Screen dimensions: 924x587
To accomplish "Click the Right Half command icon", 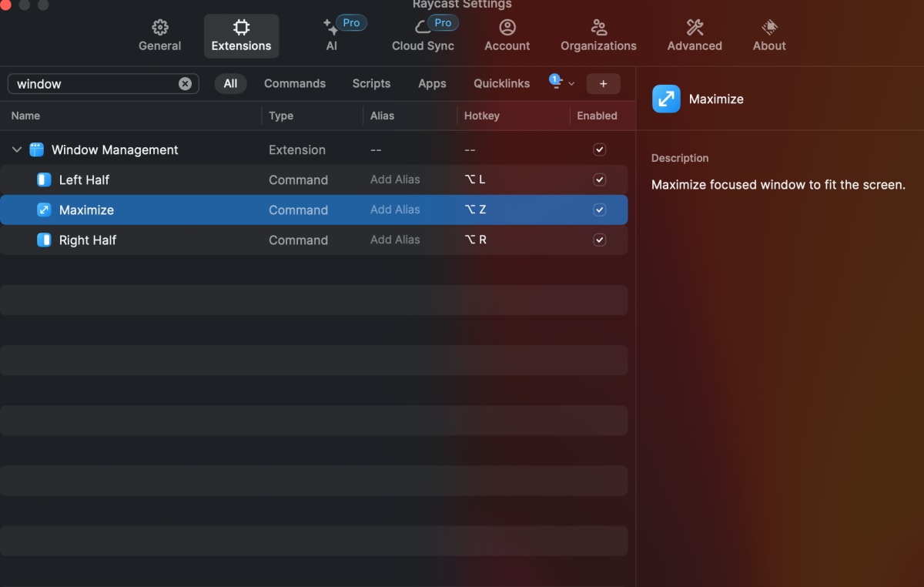I will (44, 240).
